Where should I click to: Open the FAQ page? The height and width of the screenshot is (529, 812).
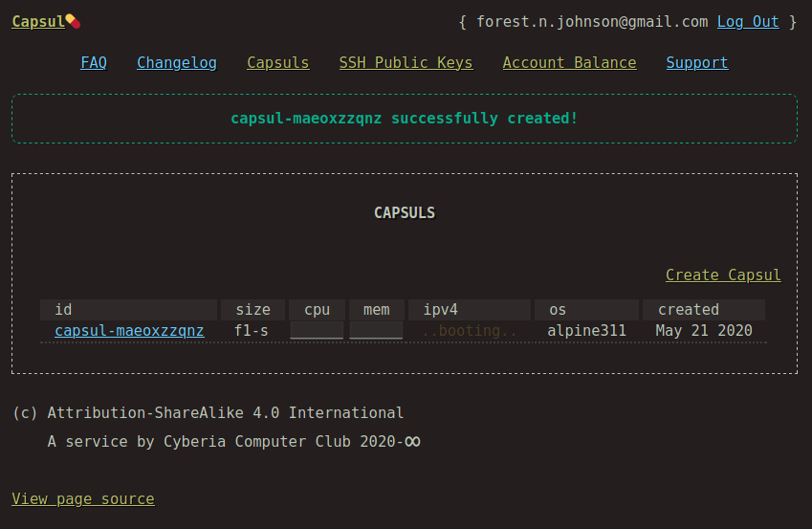click(x=94, y=63)
